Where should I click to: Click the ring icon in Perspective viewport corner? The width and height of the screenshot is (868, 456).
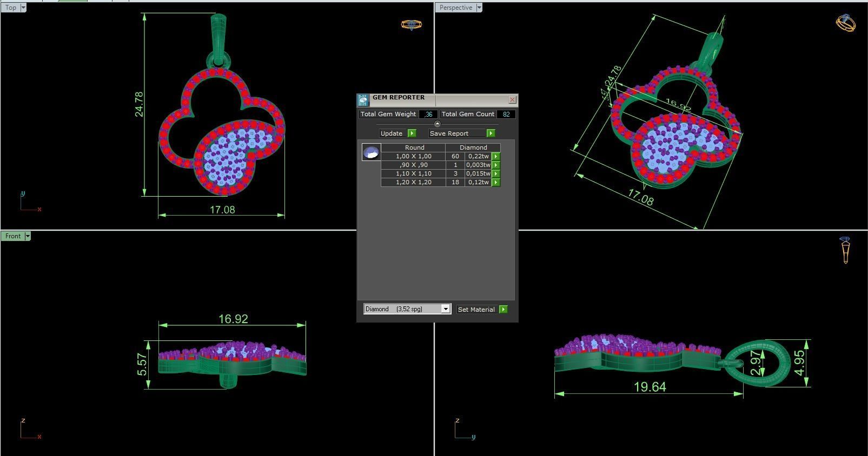(x=845, y=23)
